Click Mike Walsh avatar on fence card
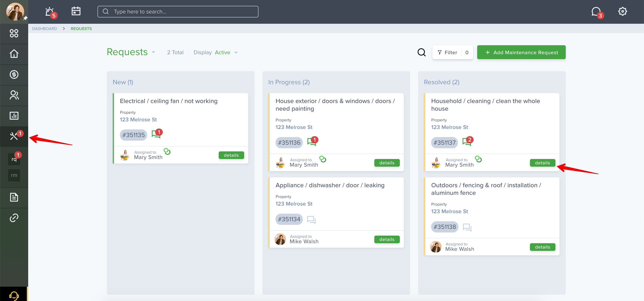This screenshot has width=644, height=301. [x=436, y=247]
